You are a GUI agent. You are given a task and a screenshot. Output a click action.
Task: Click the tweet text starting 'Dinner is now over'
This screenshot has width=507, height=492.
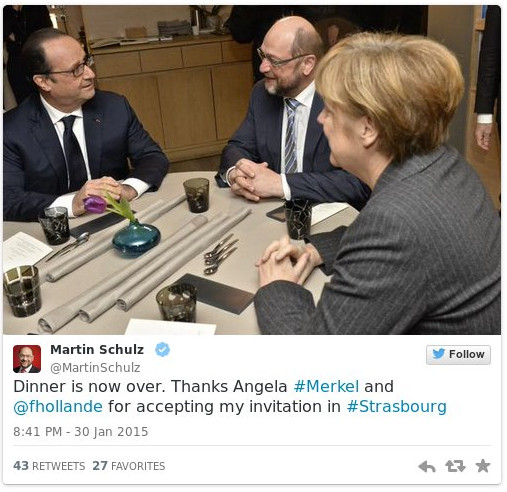(230, 397)
